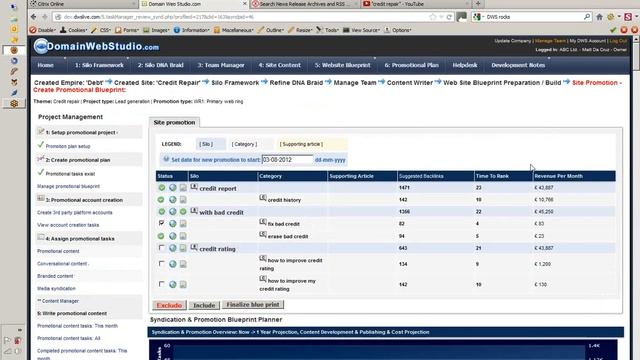Viewport: 640px width, 360px height.
Task: Click the browser home icon
Action: [x=600, y=17]
